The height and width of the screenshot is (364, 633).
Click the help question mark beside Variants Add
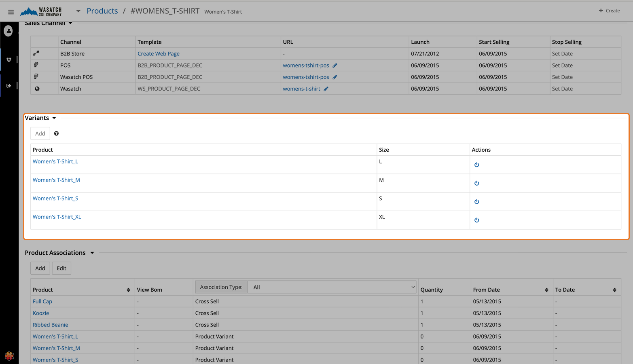tap(56, 133)
